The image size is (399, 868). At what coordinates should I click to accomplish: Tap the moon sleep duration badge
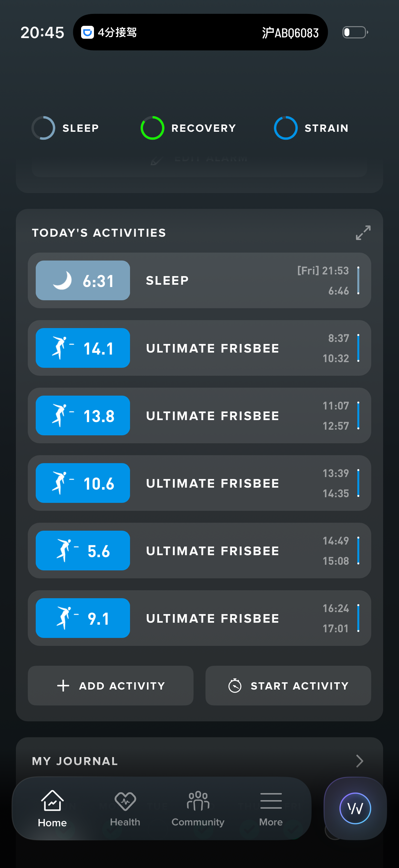tap(83, 280)
